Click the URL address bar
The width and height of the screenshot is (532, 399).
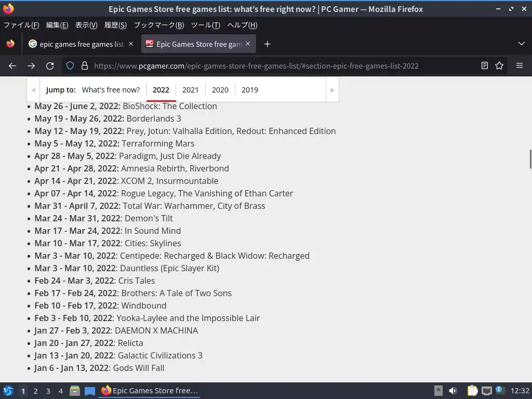(256, 66)
